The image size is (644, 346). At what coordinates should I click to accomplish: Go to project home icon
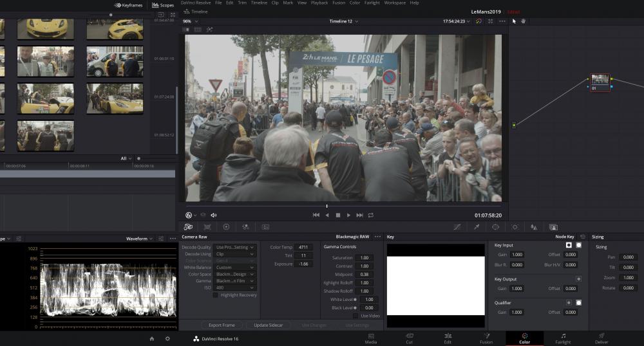point(152,339)
